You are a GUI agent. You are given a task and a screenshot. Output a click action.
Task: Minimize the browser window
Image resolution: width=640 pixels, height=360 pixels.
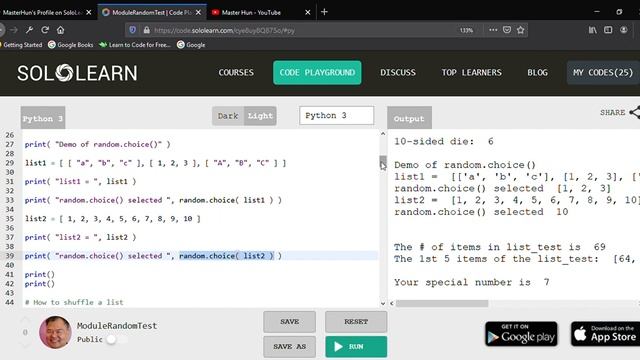pos(597,12)
